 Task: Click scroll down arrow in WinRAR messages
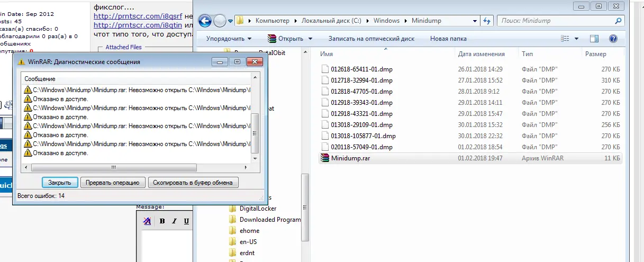click(255, 158)
